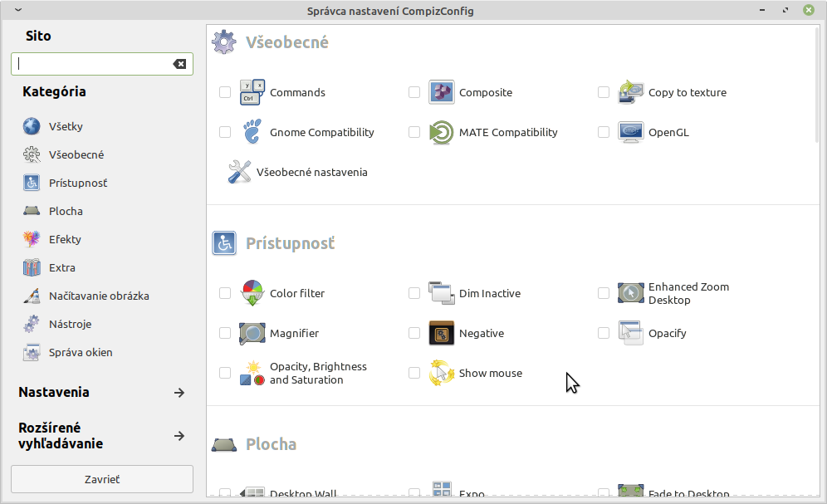Select the Načítavanie obrázka icon in sidebar

(x=32, y=296)
